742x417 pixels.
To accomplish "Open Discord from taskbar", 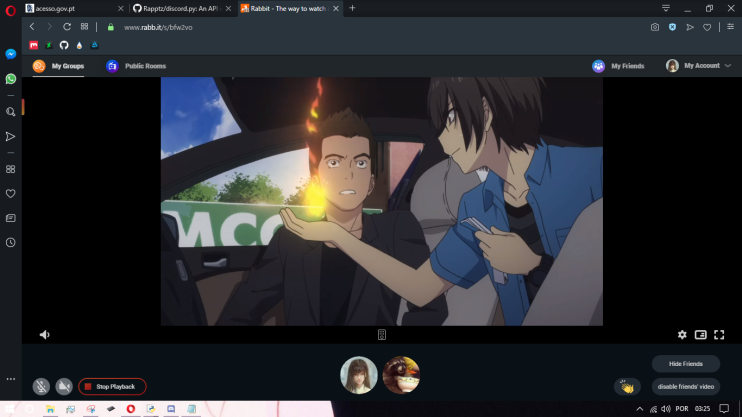I will tap(171, 409).
